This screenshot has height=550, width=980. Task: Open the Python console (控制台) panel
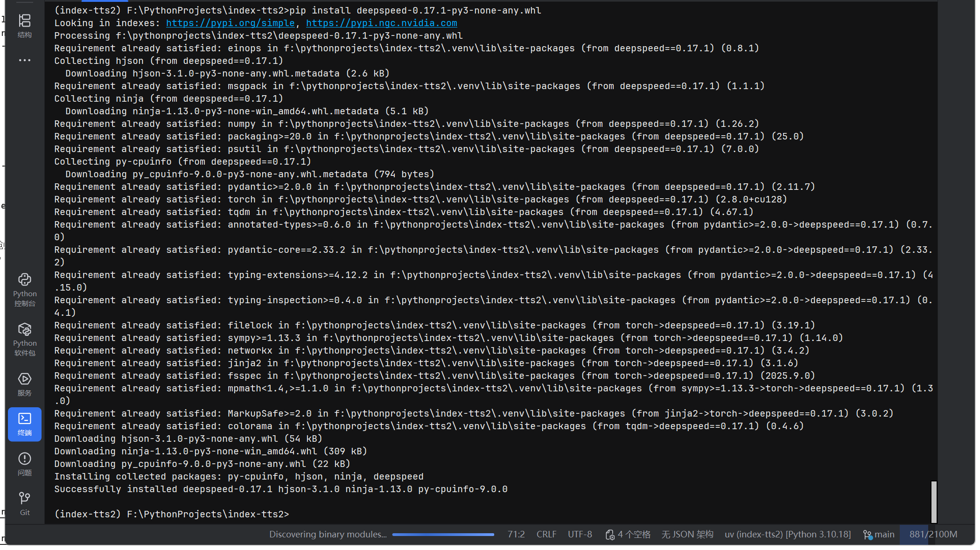tap(25, 290)
